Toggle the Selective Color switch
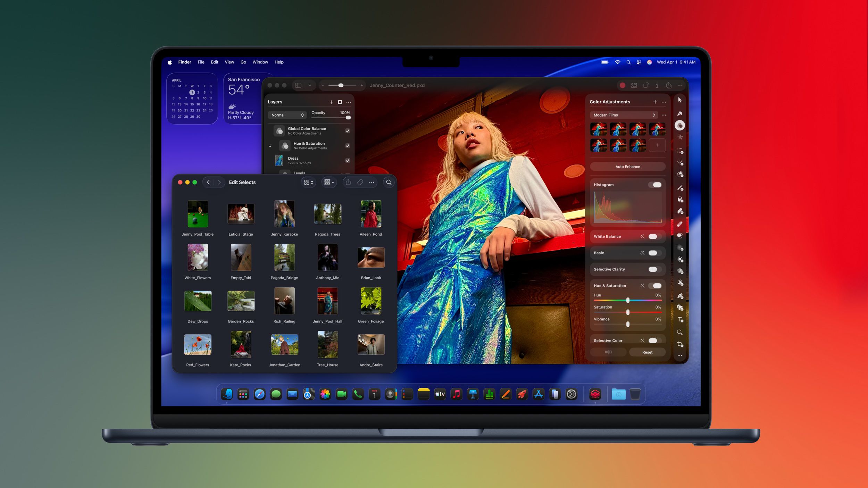The image size is (868, 488). [x=655, y=340]
